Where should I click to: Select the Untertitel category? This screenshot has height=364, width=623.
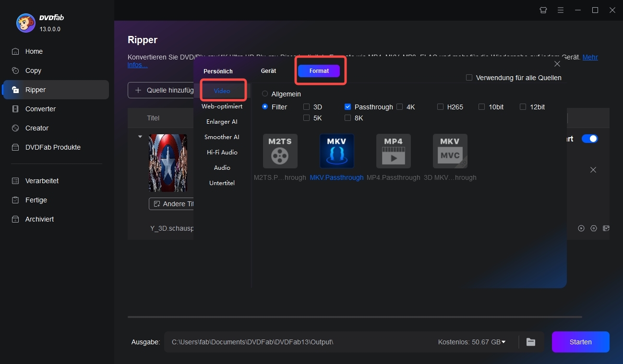[x=222, y=183]
